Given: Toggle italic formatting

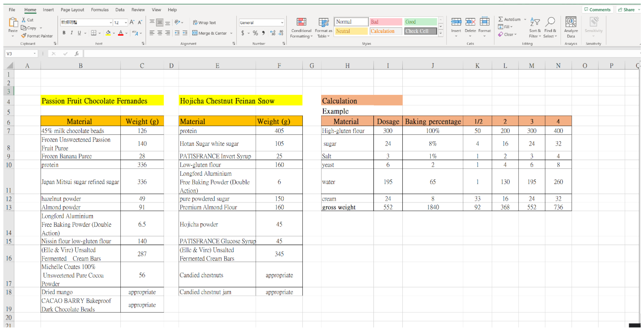Looking at the screenshot, I should point(72,33).
